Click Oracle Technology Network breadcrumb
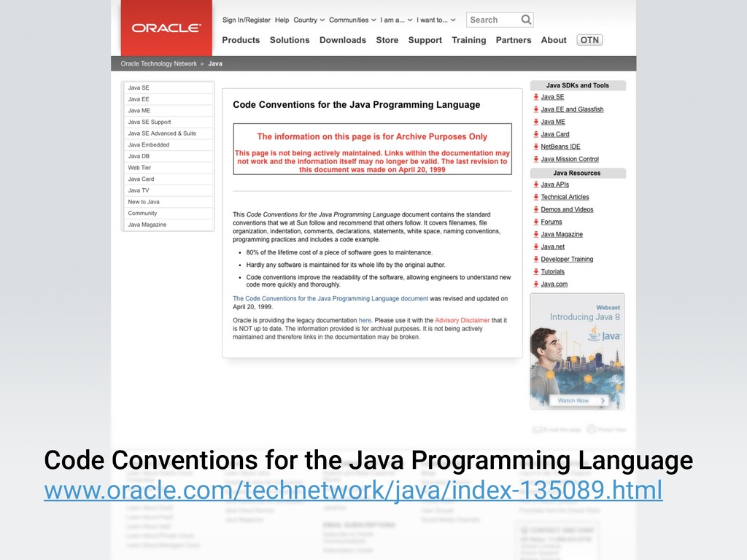The width and height of the screenshot is (747, 560). (x=158, y=63)
